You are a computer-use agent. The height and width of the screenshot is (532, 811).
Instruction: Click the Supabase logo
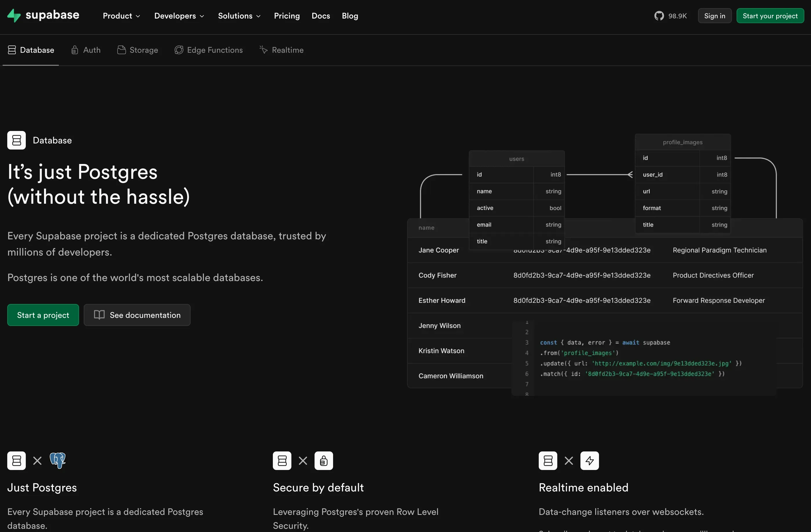42,15
